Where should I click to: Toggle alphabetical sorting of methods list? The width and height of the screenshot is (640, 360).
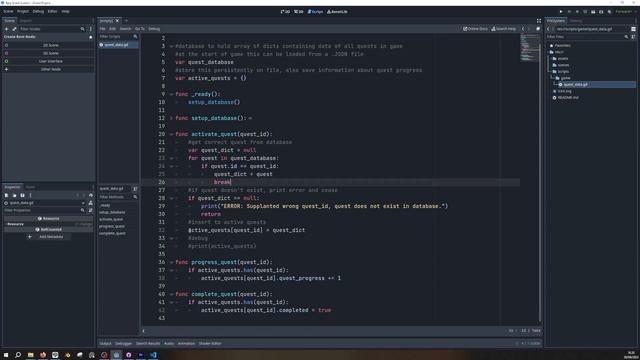click(135, 189)
